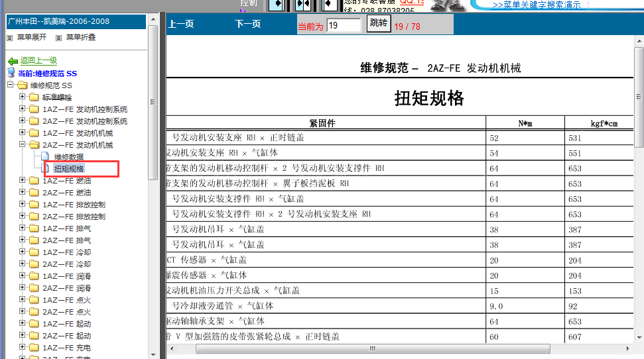Click the 广州丰田--凯美瑞-2006-2008 header
The width and height of the screenshot is (644, 359).
click(x=76, y=21)
